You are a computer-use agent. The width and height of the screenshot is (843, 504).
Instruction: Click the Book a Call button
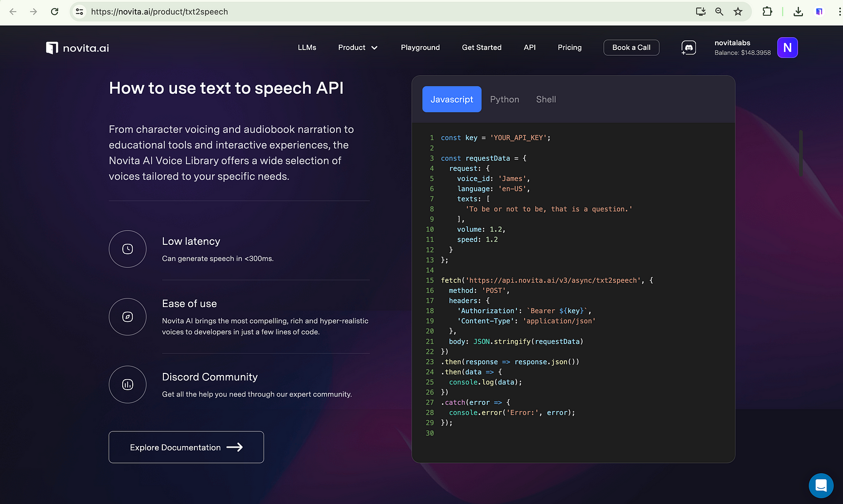pyautogui.click(x=631, y=47)
